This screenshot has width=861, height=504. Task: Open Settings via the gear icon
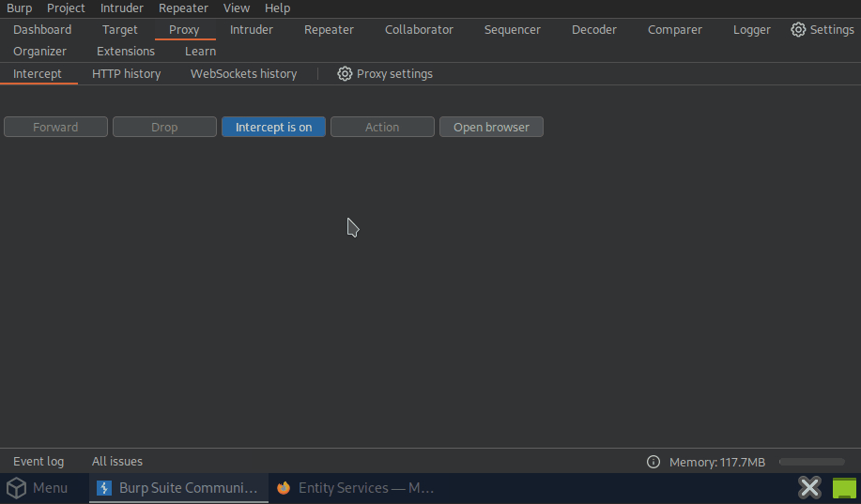pos(798,29)
